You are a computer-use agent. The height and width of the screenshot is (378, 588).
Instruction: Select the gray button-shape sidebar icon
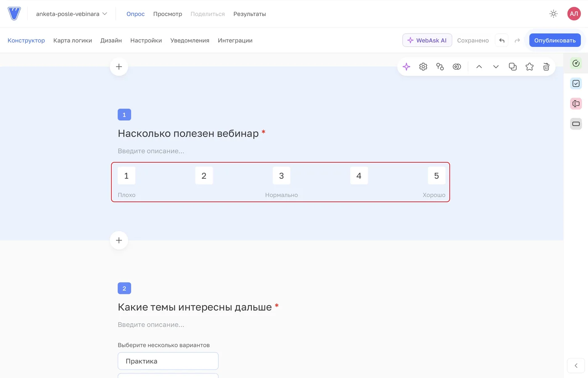pos(576,124)
